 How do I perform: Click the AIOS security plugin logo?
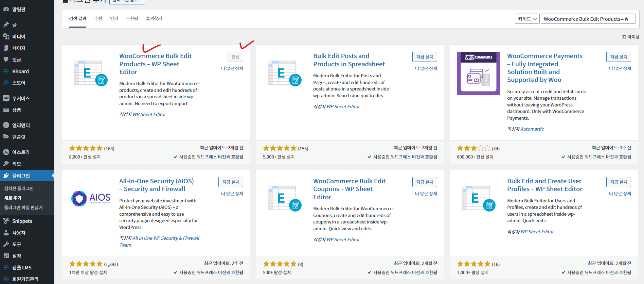coord(91,198)
